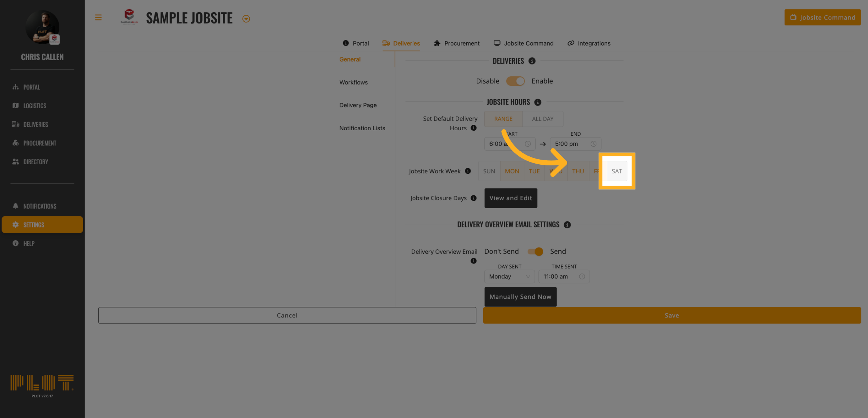The height and width of the screenshot is (418, 868).
Task: Toggle the Deliveries Disable/Enable switch
Action: (x=515, y=81)
